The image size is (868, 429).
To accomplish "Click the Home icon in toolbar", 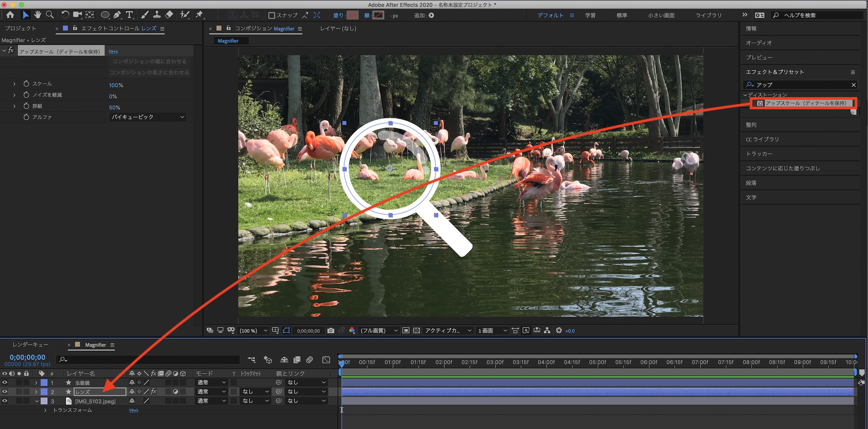I will [x=10, y=15].
